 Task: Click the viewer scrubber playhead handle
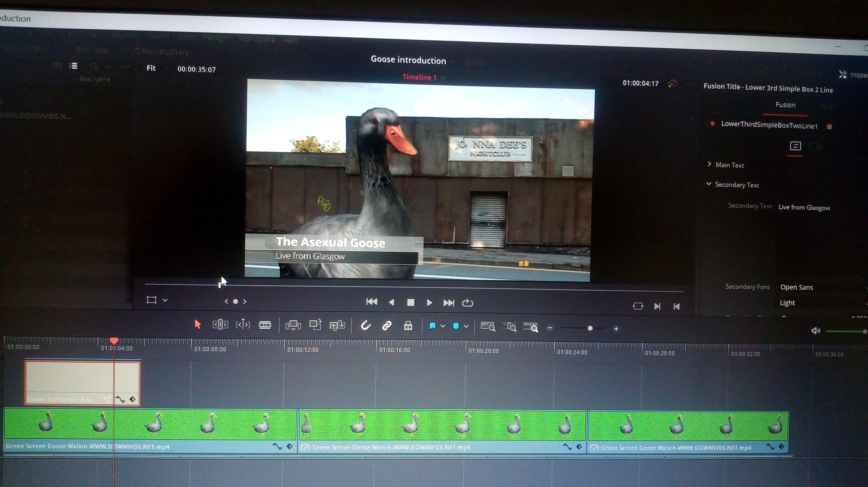pos(220,285)
